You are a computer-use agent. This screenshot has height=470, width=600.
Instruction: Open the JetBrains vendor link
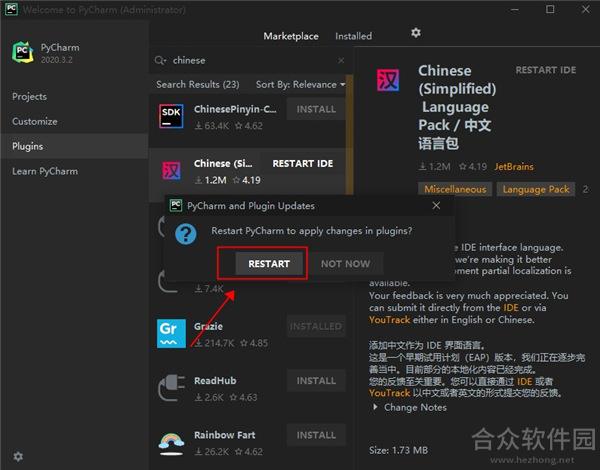(x=514, y=167)
